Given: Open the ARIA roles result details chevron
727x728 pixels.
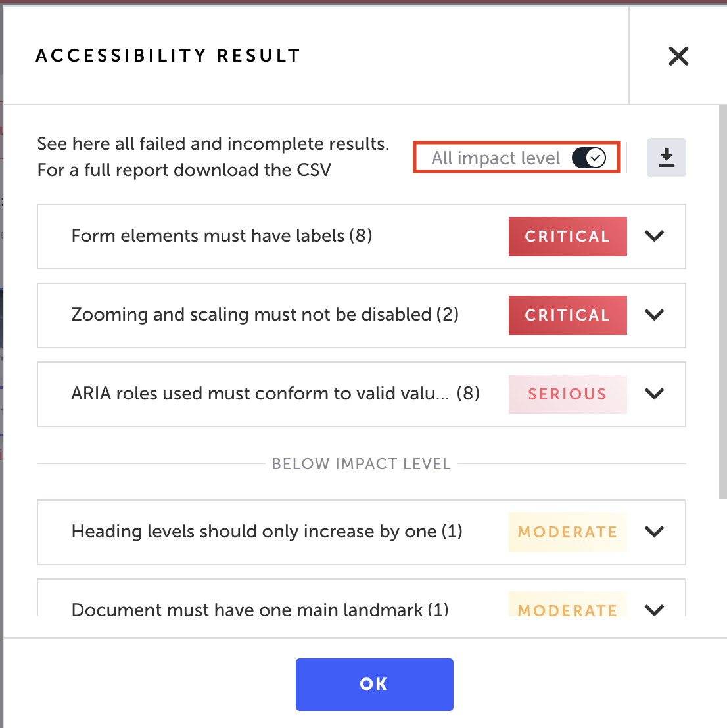Looking at the screenshot, I should (654, 394).
